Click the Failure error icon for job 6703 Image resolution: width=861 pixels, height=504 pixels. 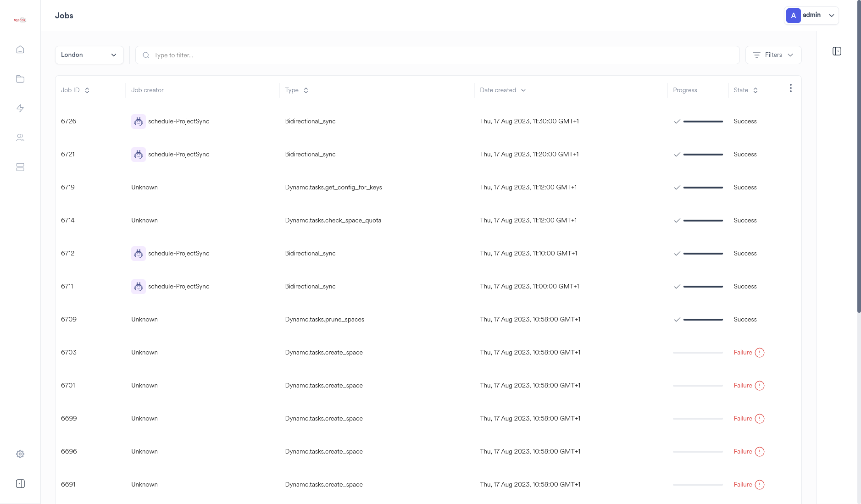(x=759, y=353)
